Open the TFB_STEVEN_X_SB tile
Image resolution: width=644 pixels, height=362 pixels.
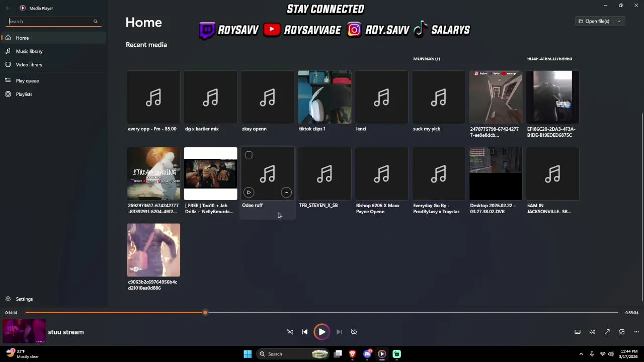[x=325, y=173]
